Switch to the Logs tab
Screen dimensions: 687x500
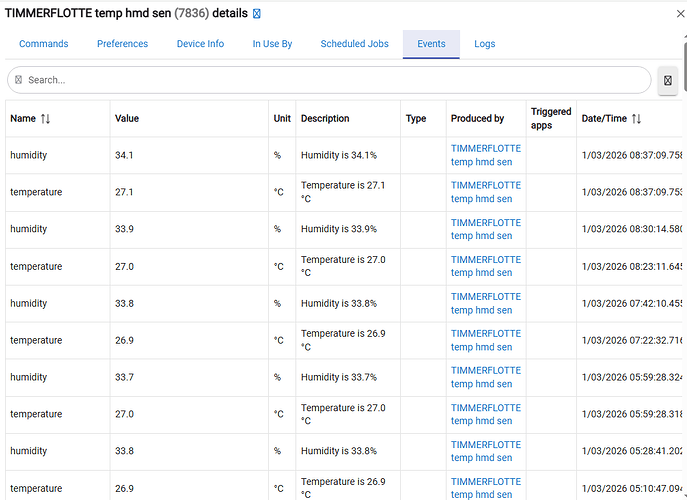[484, 44]
